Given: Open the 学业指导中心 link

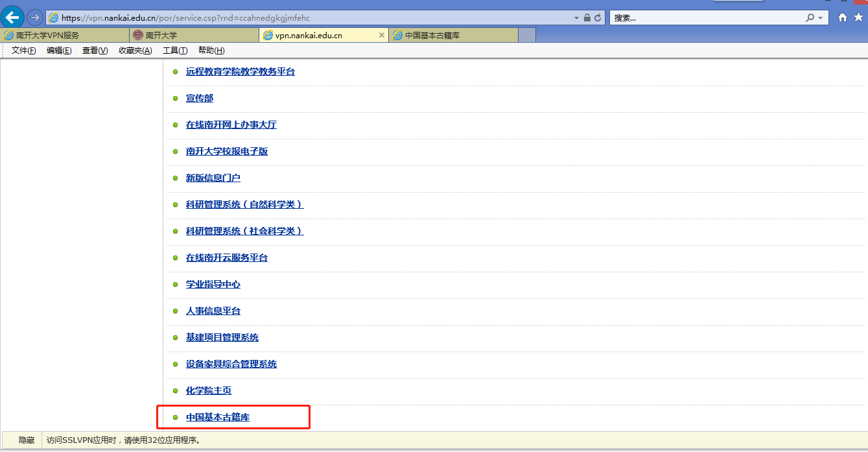Looking at the screenshot, I should [x=213, y=284].
